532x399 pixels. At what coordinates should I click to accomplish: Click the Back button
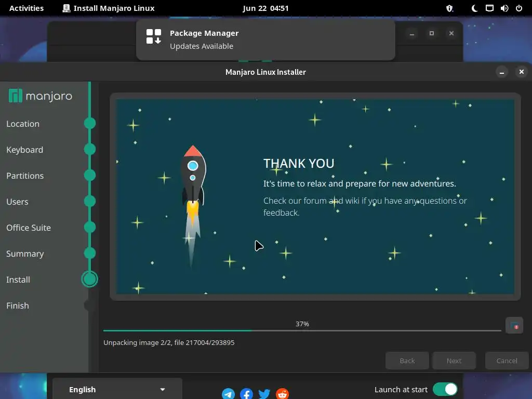coord(407,361)
